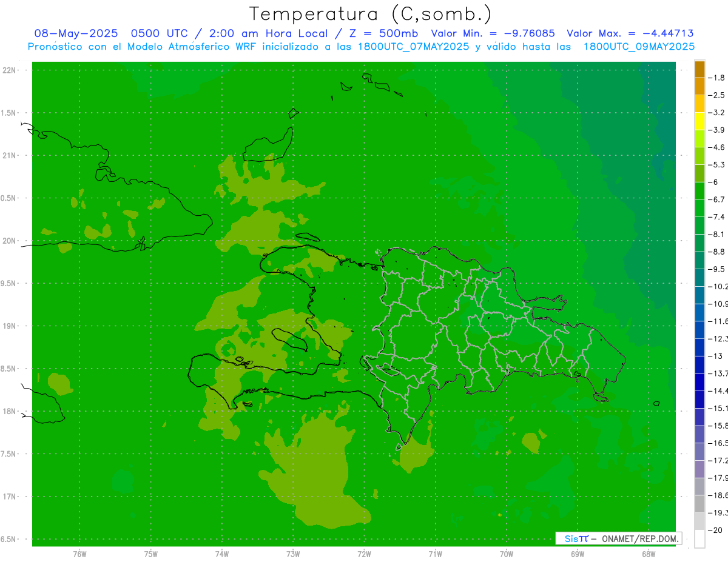Click the '-20' color scale label
Viewport: 728px width, 562px height.
click(716, 530)
